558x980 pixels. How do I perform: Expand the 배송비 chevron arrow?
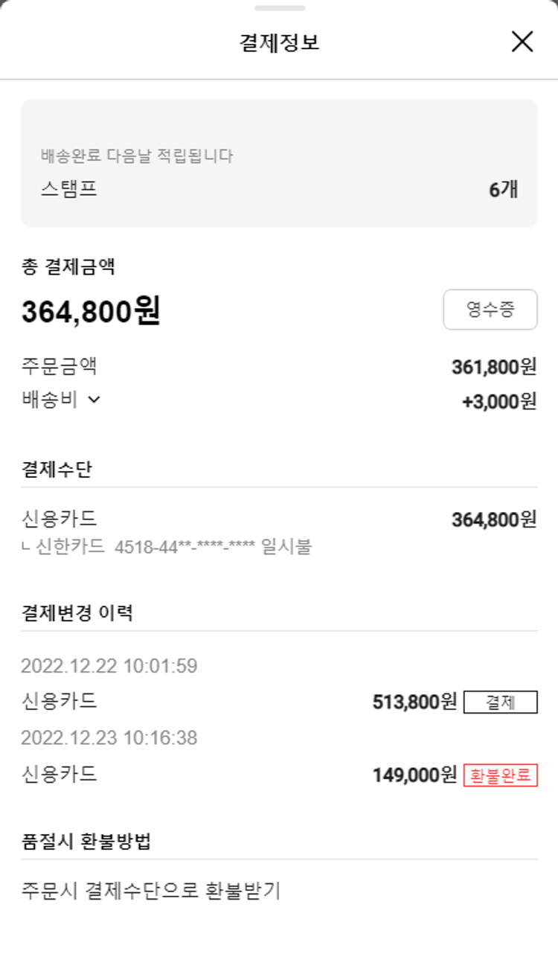94,400
